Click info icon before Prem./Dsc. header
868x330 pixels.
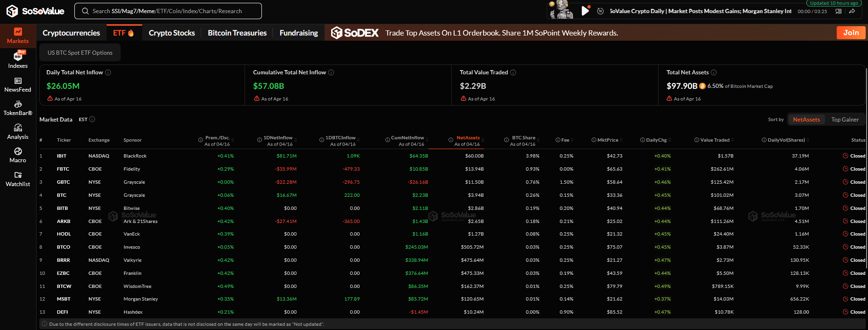[201, 140]
